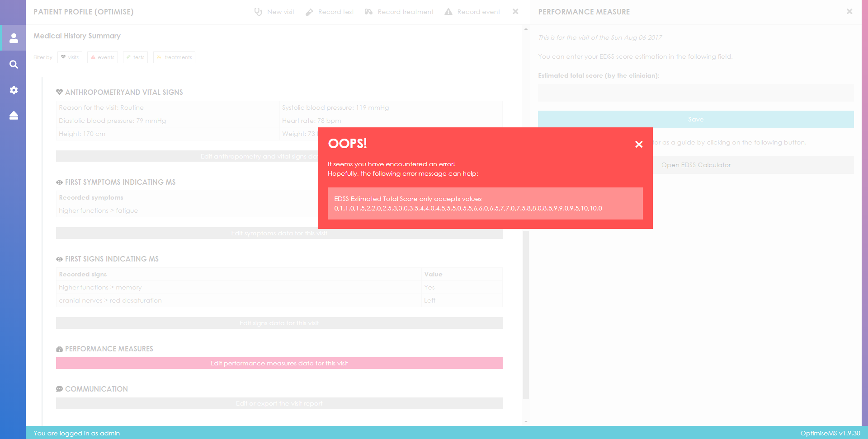
Task: Click Record event in toolbar
Action: (472, 12)
